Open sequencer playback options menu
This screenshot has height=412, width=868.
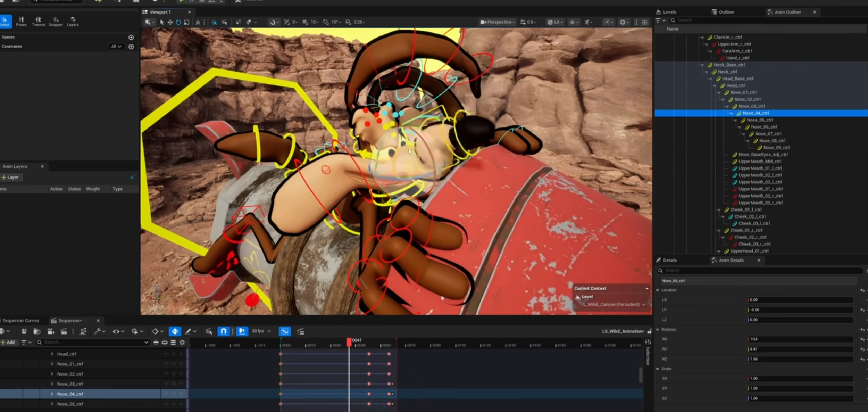[137, 331]
